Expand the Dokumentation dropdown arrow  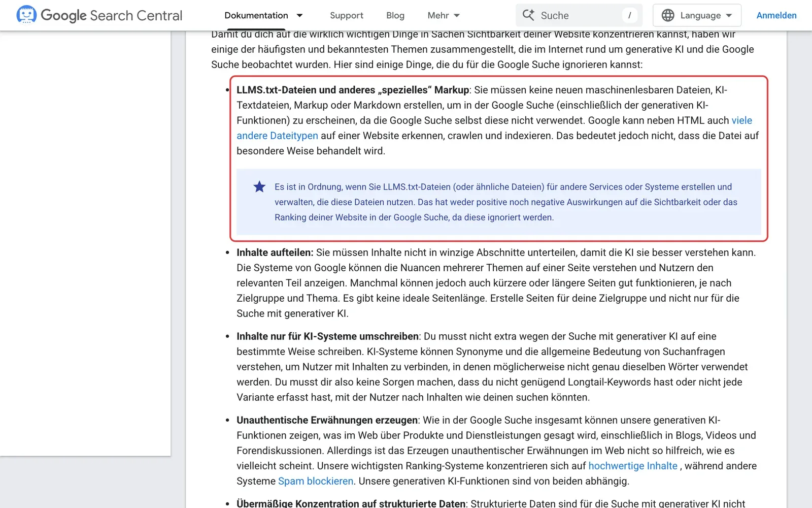click(x=299, y=15)
